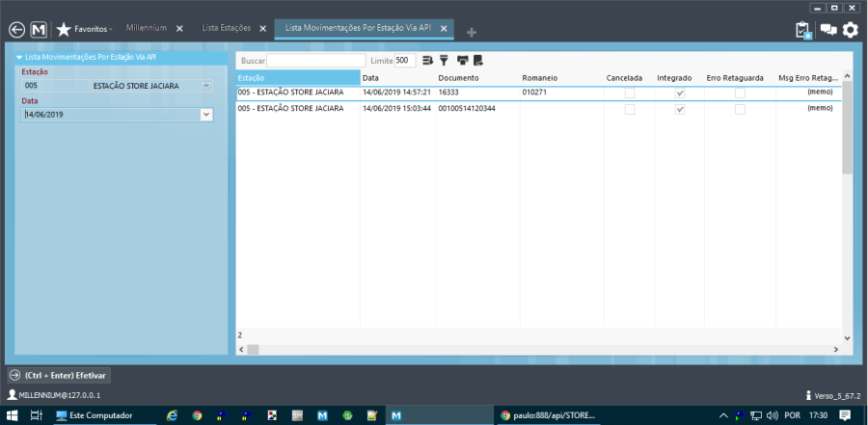868x425 pixels.
Task: Launch Internet Explorer from the taskbar
Action: (x=173, y=415)
